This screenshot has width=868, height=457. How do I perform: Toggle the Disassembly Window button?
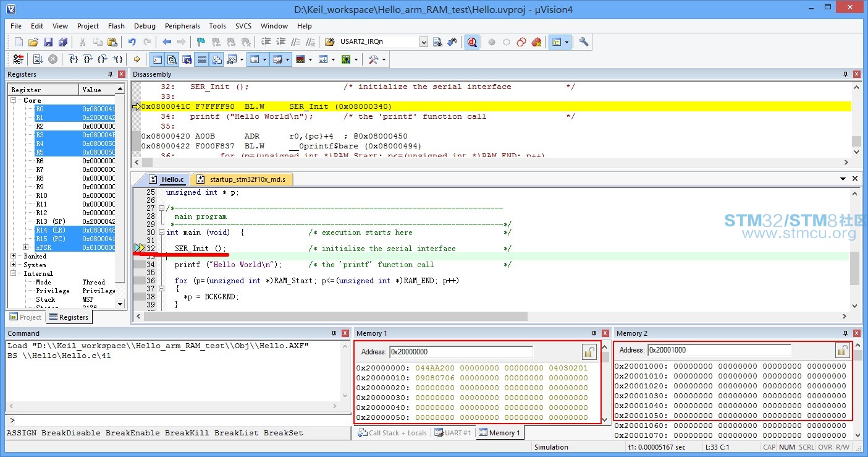(172, 59)
